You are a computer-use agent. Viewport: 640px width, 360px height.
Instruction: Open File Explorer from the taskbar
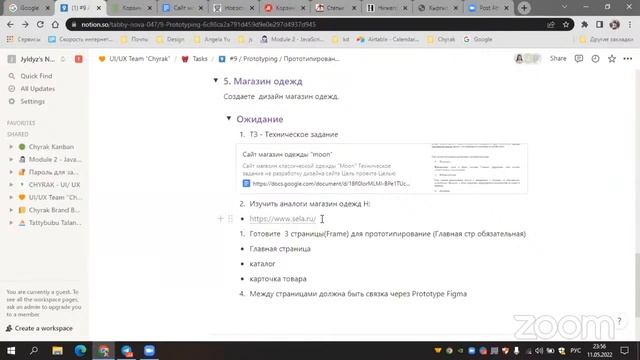58,351
